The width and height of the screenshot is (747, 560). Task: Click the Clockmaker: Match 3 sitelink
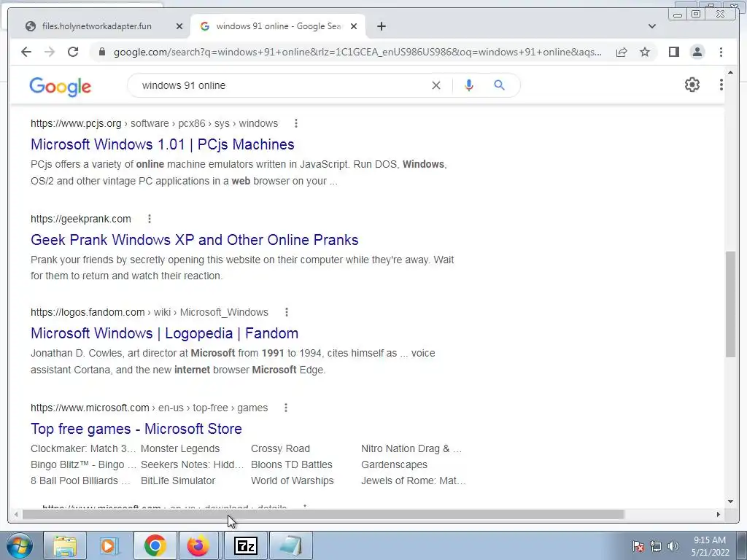point(83,448)
